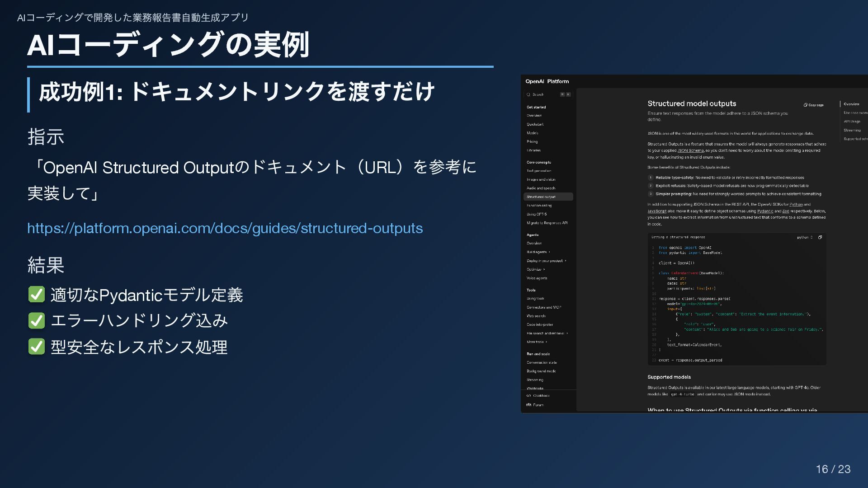Expand the Build agents sidebar item
Screen dimensions: 868x488
pyautogui.click(x=538, y=252)
